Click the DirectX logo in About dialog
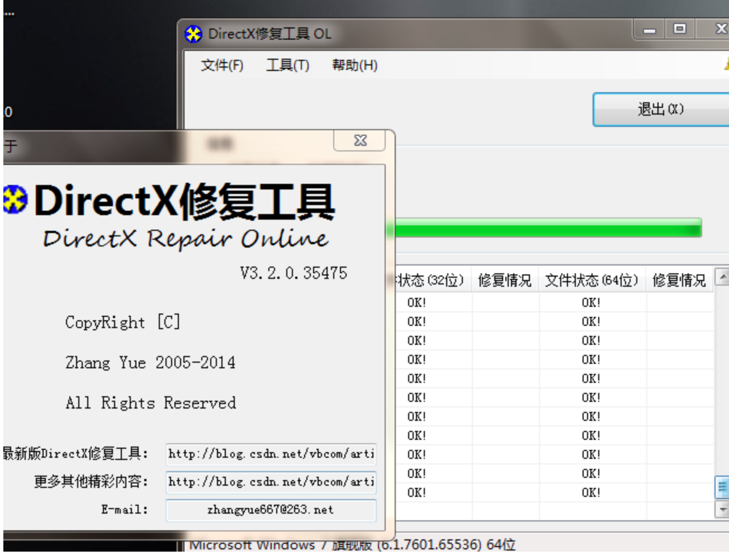Screen dimensions: 729x560 coord(15,200)
